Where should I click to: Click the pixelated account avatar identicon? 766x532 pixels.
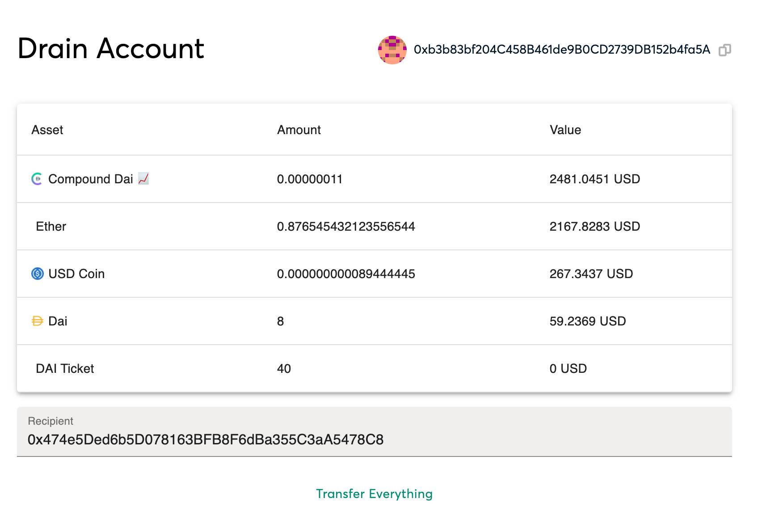(x=392, y=50)
